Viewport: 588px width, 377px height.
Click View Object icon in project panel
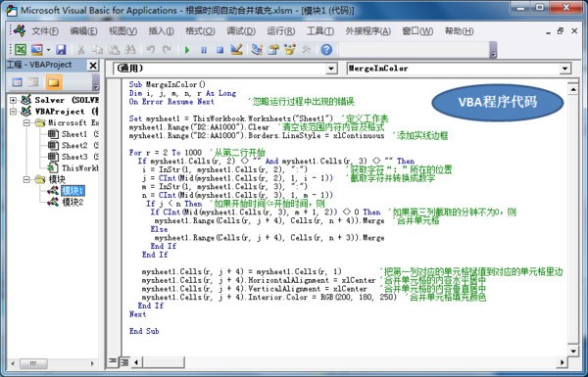click(x=33, y=82)
